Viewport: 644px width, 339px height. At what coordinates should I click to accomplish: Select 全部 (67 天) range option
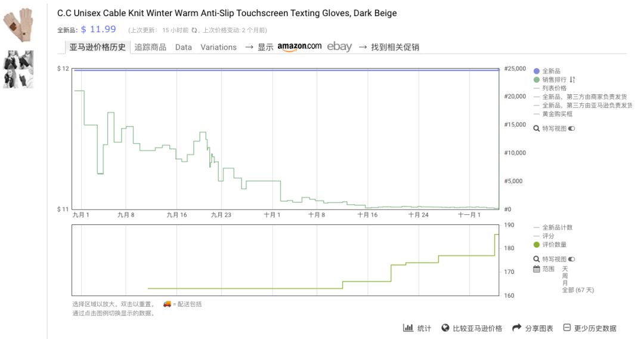[x=578, y=290]
